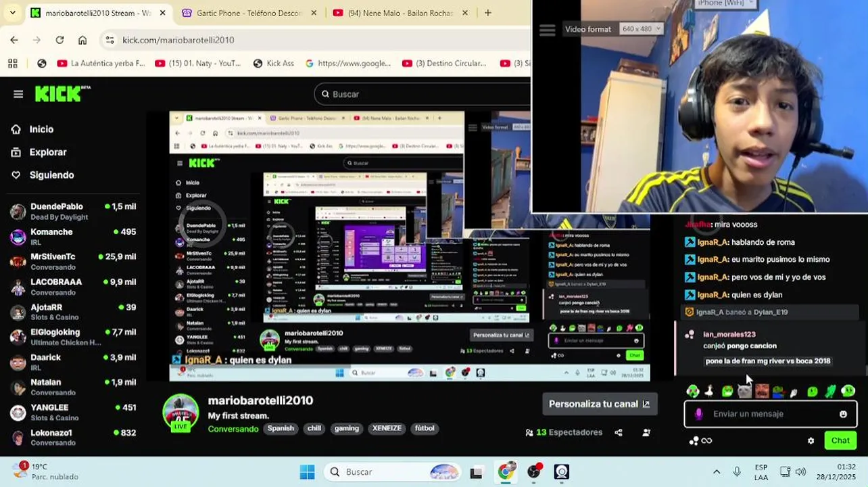Send message with the Chat button
The width and height of the screenshot is (868, 487).
coord(840,440)
